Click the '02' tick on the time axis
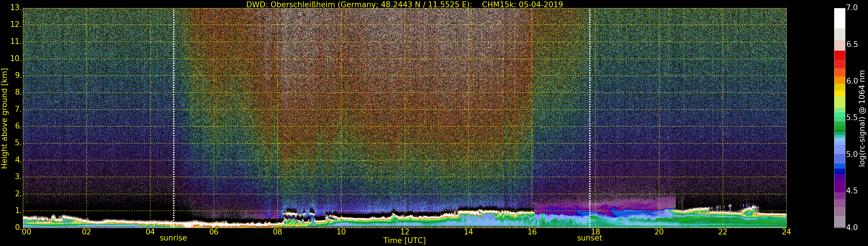The image size is (868, 246). (87, 232)
